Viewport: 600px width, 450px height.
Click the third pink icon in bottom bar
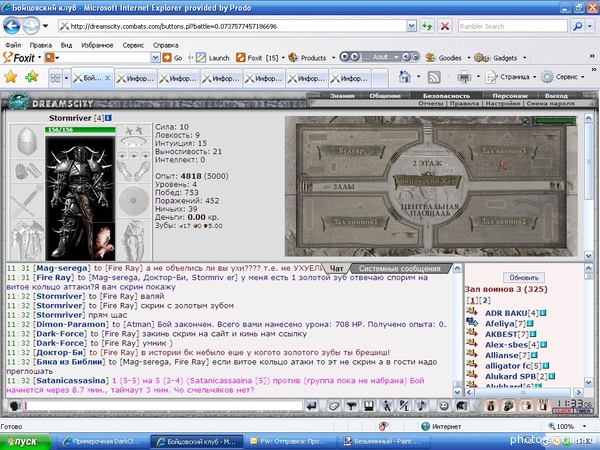(526, 406)
